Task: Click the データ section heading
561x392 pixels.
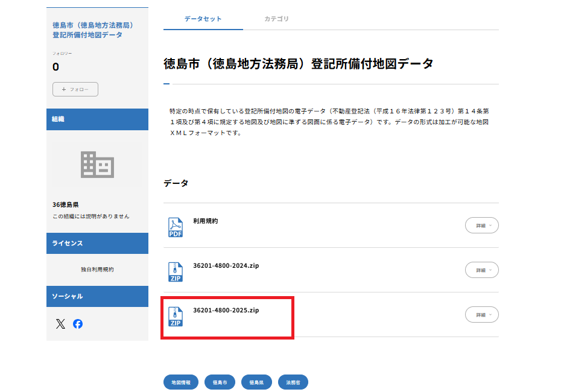Action: [176, 183]
